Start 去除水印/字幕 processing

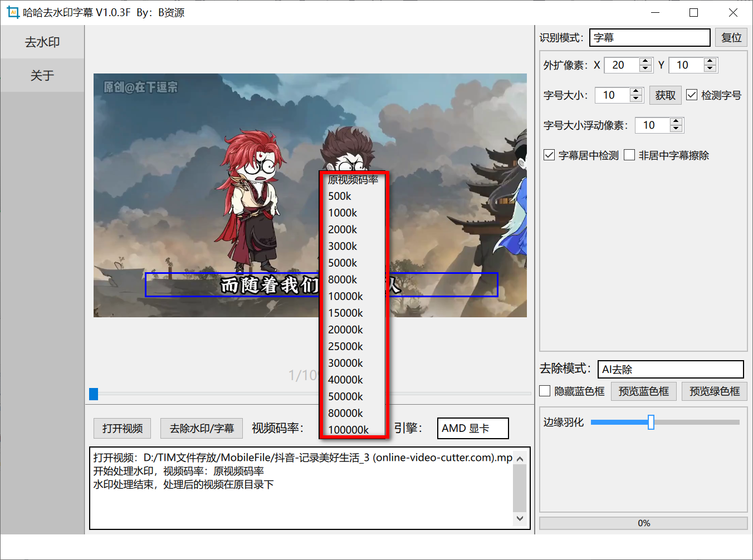(202, 428)
